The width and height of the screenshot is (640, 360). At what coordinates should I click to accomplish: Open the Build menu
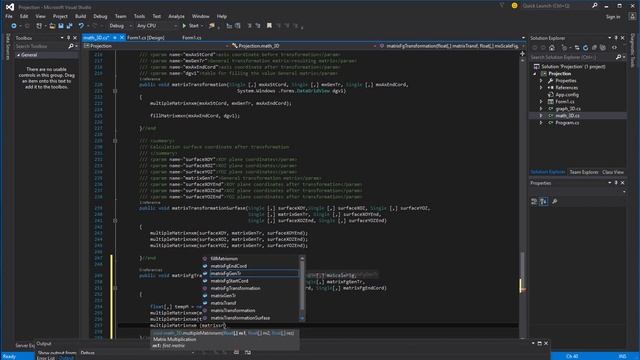pyautogui.click(x=80, y=16)
